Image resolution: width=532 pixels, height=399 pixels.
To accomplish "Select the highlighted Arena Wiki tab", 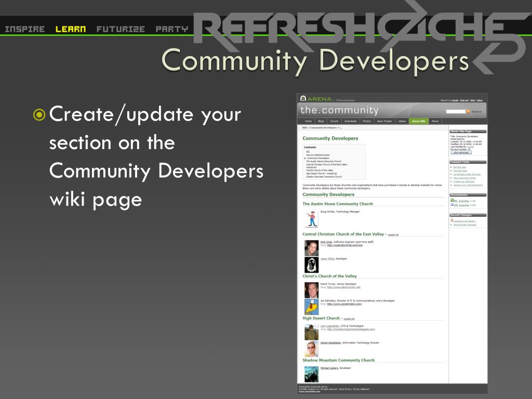I will tap(419, 121).
